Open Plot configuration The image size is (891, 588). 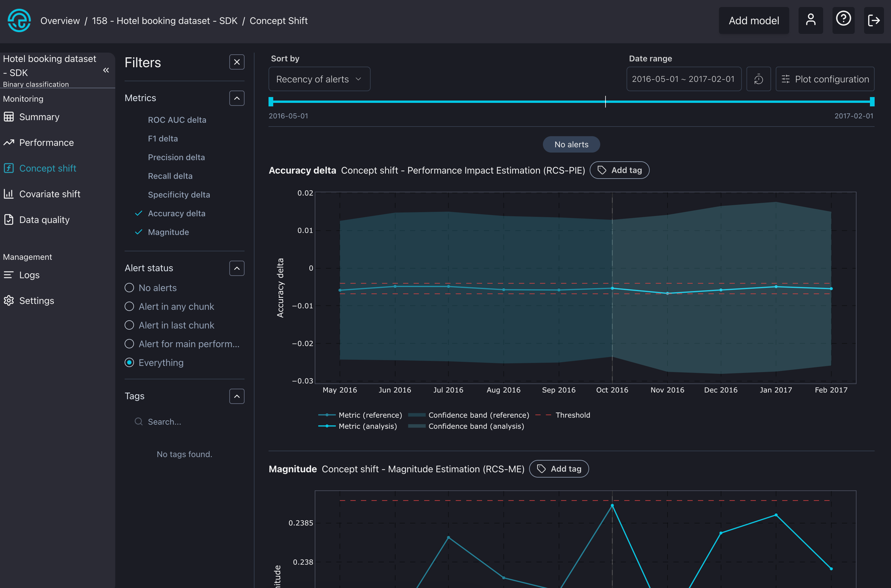pos(825,79)
